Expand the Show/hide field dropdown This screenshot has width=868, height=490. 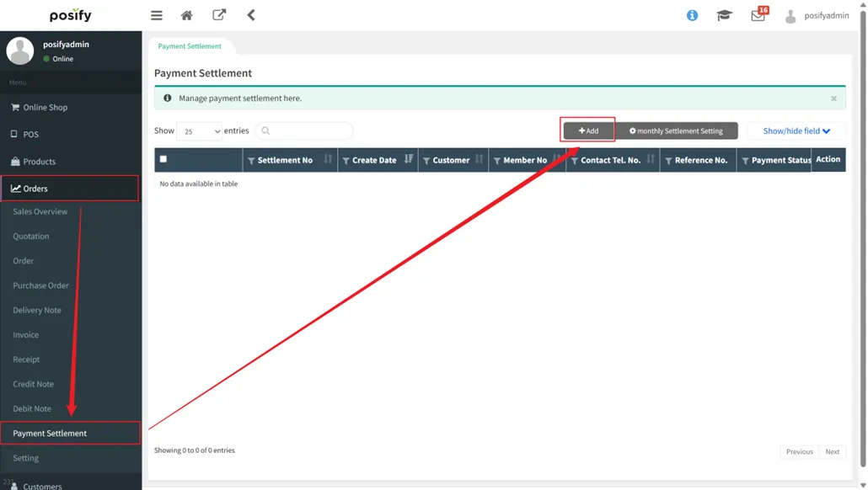pyautogui.click(x=796, y=131)
